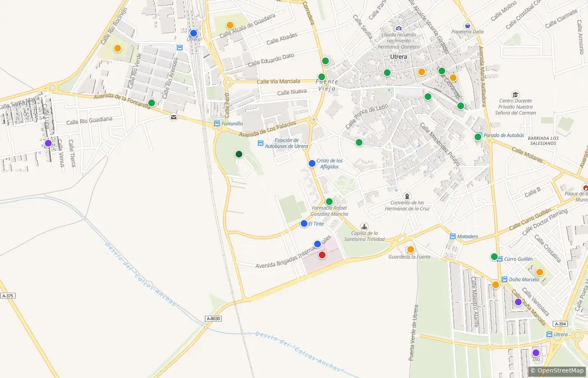Click the purple marker on Calle Doña Marcela
The height and width of the screenshot is (378, 588).
(x=518, y=302)
